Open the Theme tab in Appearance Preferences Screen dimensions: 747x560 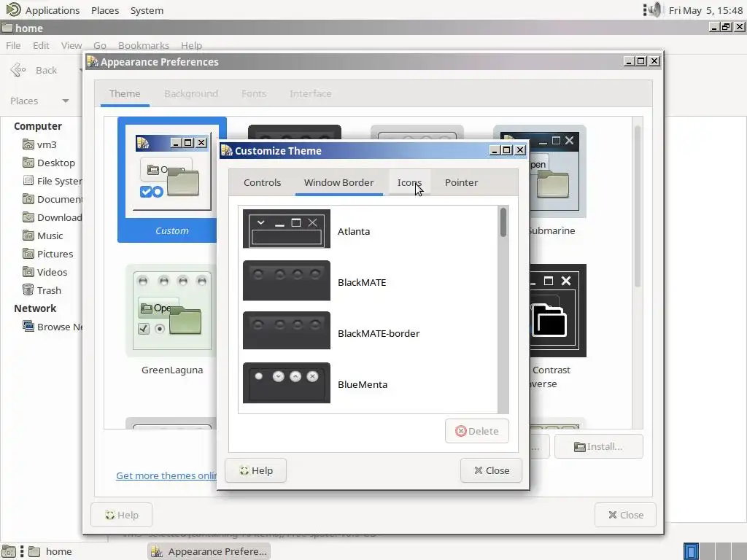point(125,93)
